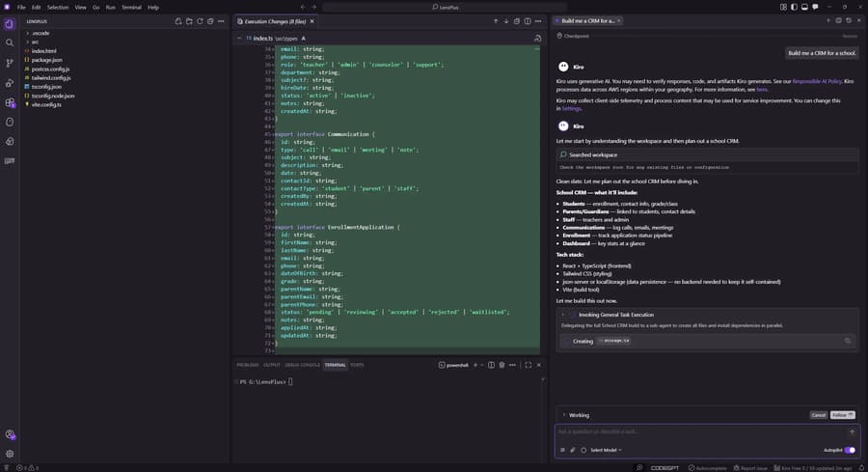Open vite.config.ts in the explorer
This screenshot has height=472, width=868.
coord(46,104)
